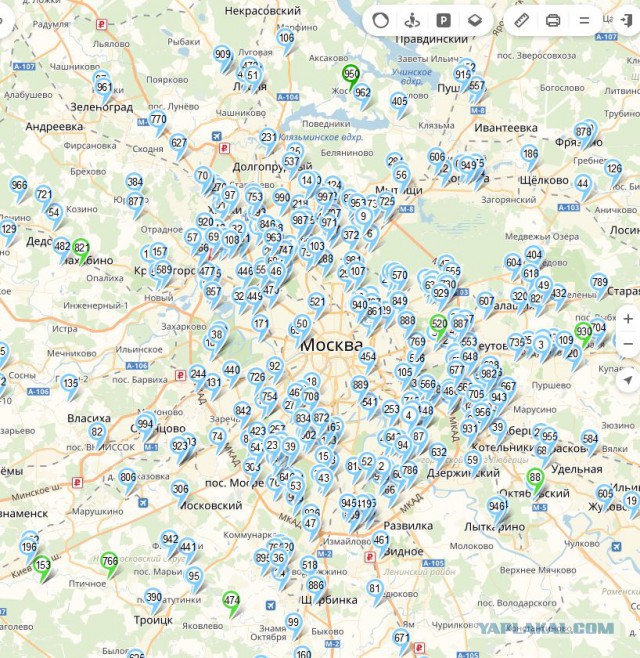Click map marker 607
This screenshot has width=640, height=658.
coord(486,301)
